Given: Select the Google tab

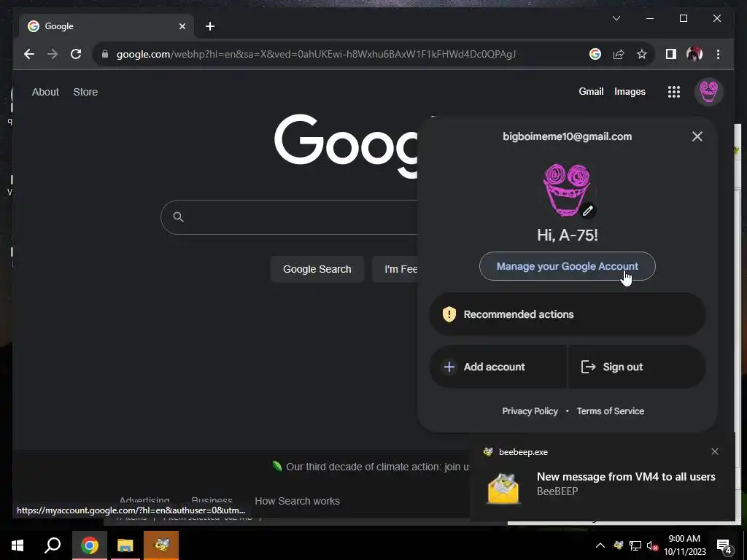Looking at the screenshot, I should [107, 26].
